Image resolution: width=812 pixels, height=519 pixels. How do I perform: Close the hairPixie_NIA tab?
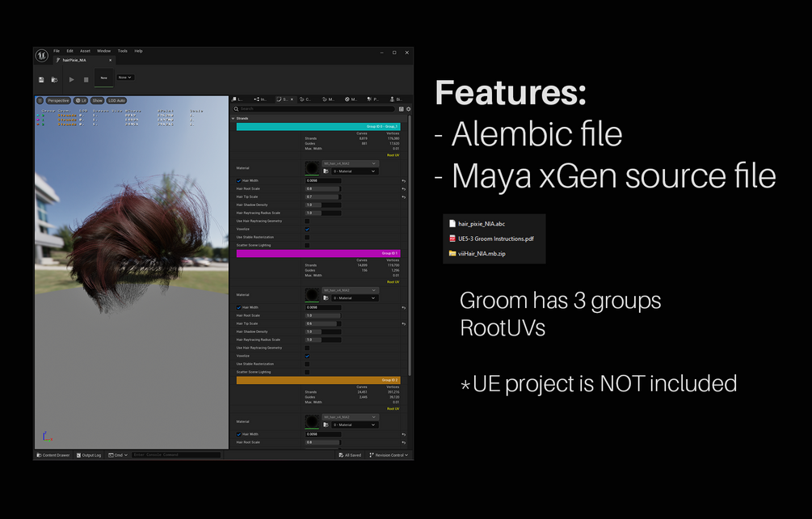coord(111,60)
